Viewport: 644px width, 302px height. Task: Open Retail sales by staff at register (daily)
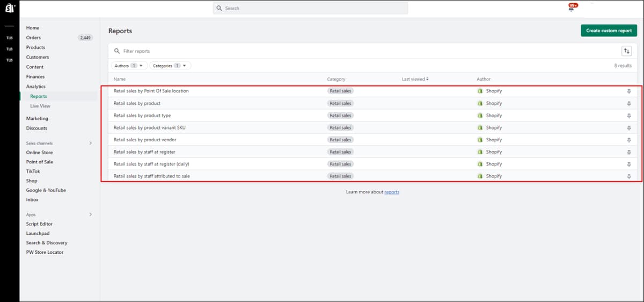151,164
